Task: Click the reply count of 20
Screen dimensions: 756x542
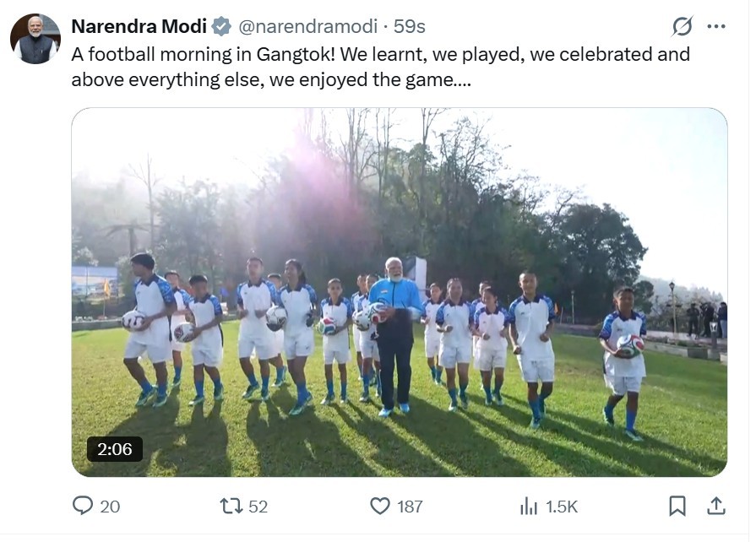Action: 110,507
